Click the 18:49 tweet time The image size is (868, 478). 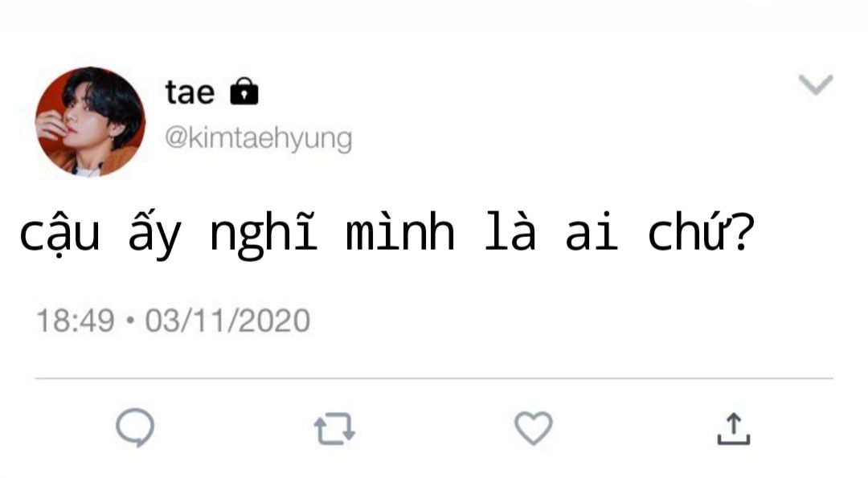point(76,321)
